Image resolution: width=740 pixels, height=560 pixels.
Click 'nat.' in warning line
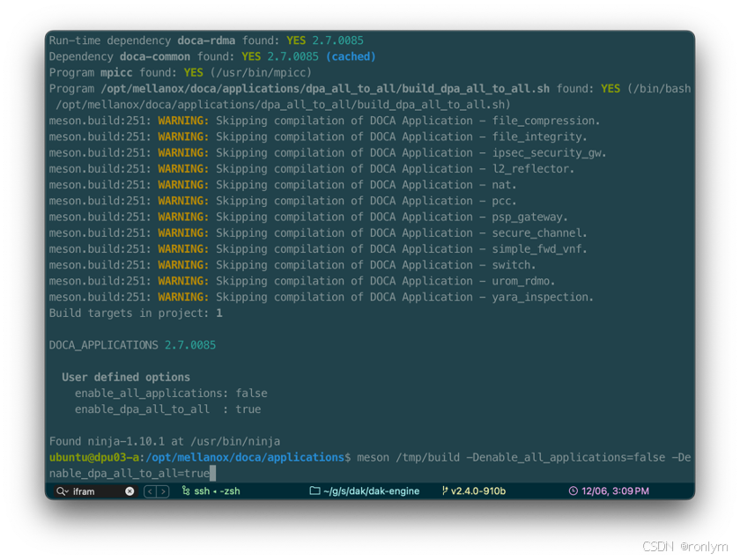tap(505, 185)
